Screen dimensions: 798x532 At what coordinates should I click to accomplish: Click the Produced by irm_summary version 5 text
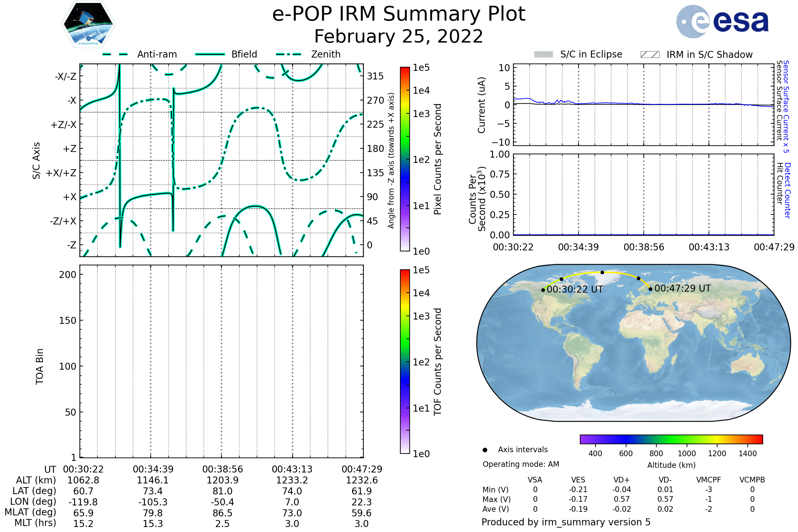click(x=566, y=522)
